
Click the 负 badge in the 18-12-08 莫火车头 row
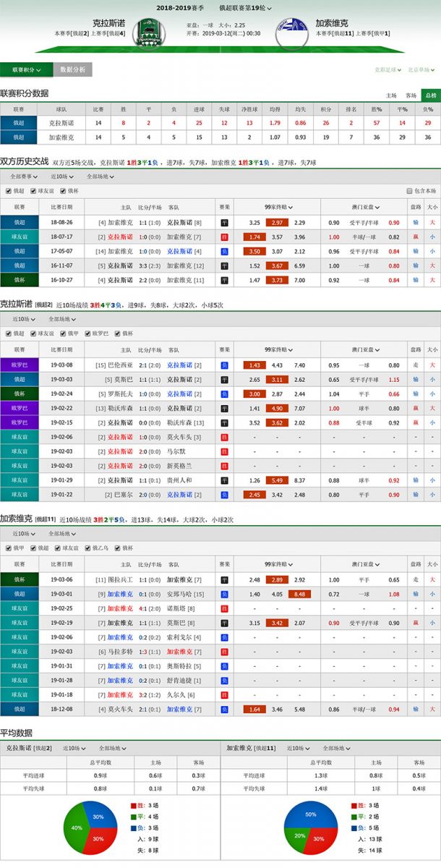coord(224,710)
